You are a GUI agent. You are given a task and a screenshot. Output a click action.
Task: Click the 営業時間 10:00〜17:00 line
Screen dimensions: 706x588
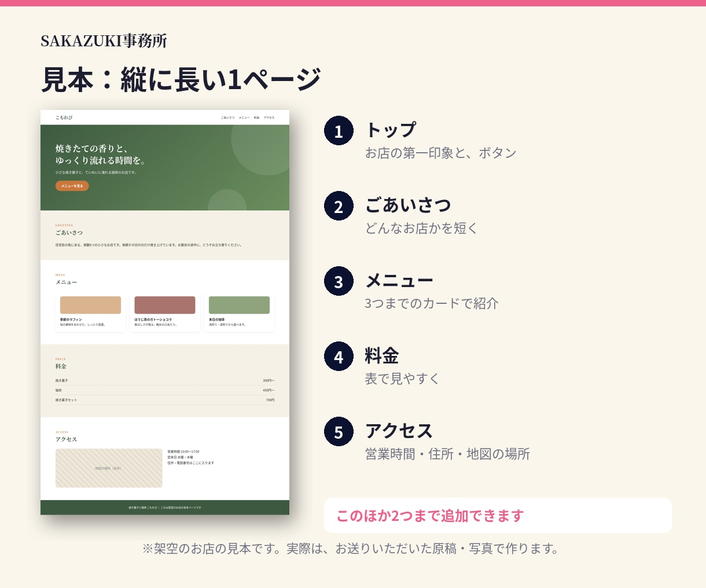click(183, 451)
